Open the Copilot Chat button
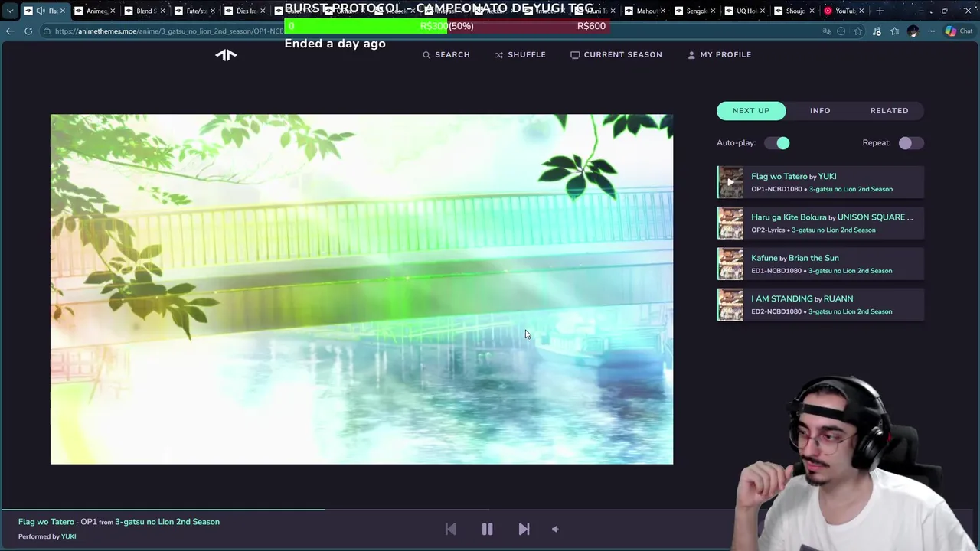This screenshot has width=980, height=551. pyautogui.click(x=959, y=31)
